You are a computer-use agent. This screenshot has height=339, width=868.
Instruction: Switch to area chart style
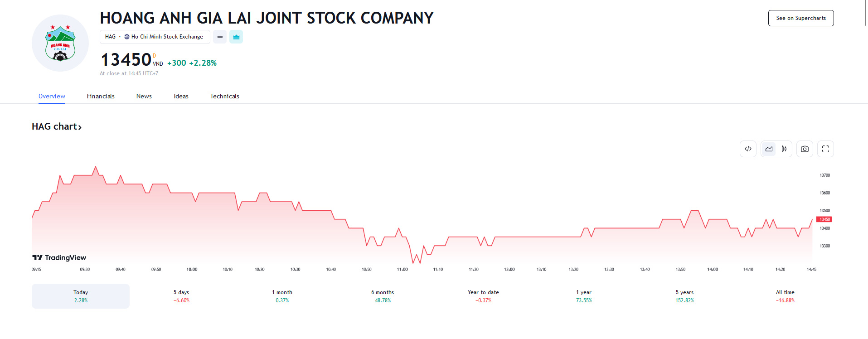pyautogui.click(x=769, y=149)
